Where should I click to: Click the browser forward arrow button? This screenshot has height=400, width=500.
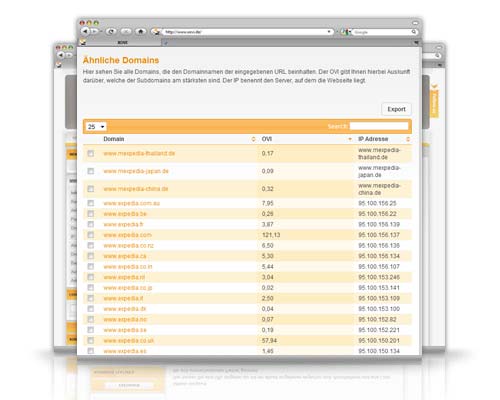(95, 31)
